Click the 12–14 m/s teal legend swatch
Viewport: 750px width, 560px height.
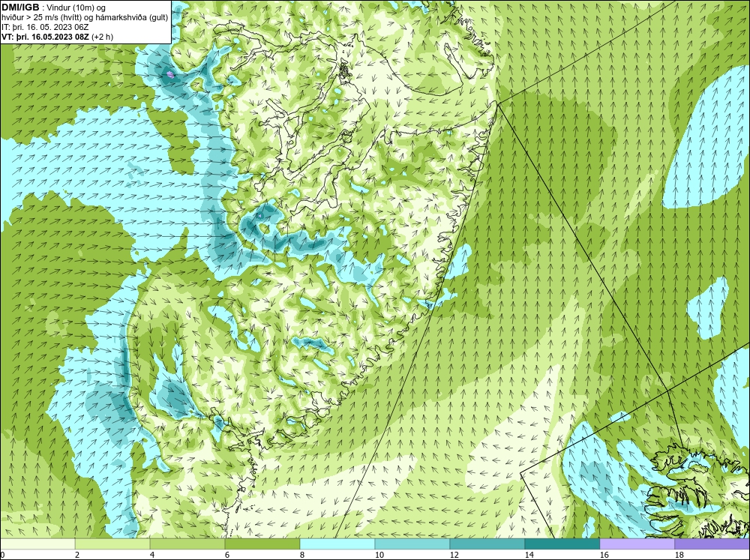(487, 544)
